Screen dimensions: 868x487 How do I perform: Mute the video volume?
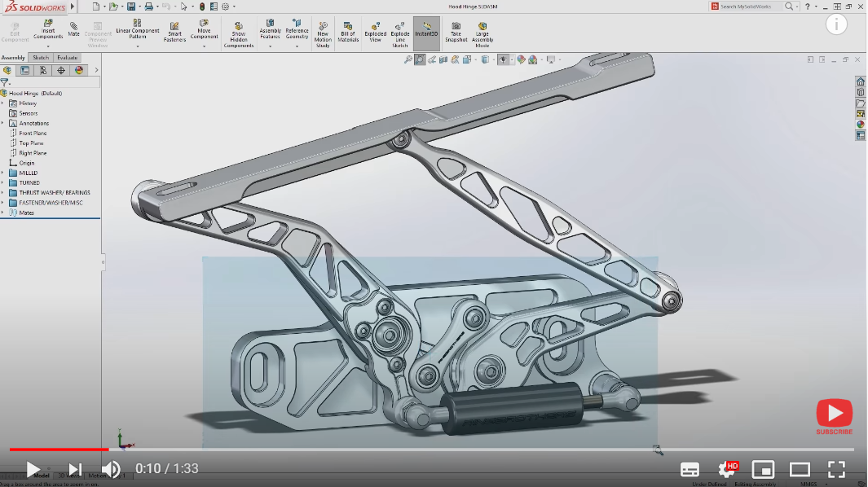[111, 470]
